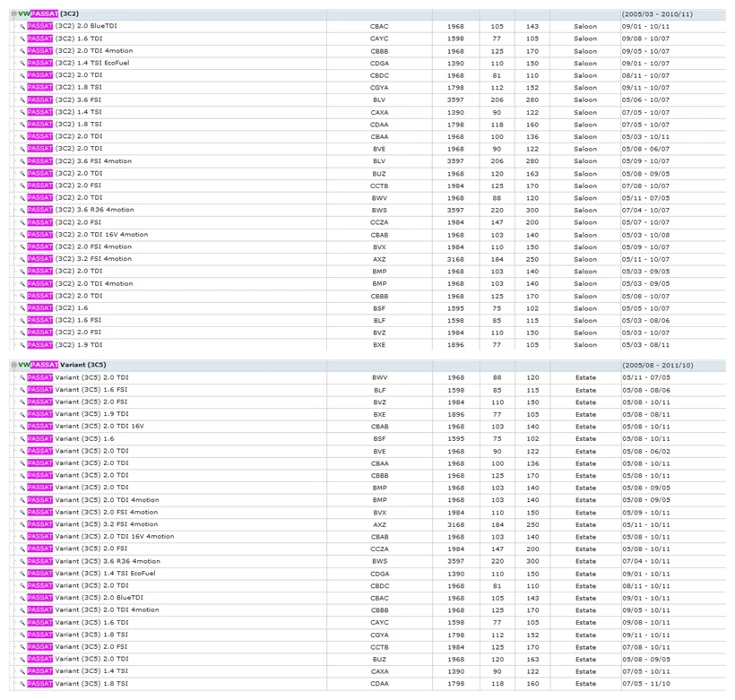Click power value 300 in saloon 3.6 R36 row
Viewport: 735px width, 700px height.
[x=532, y=210]
